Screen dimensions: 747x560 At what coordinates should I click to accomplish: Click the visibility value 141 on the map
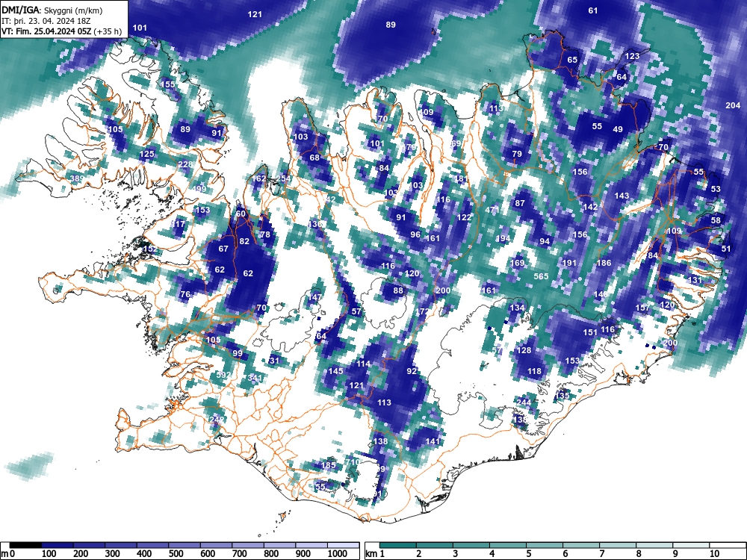click(x=433, y=441)
